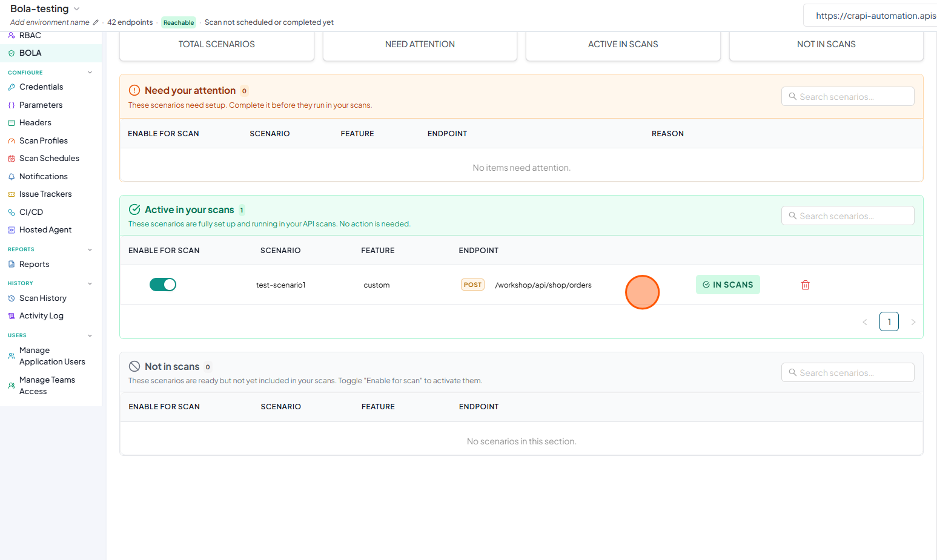The image size is (937, 560).
Task: Click the Manage Application Users icon
Action: click(x=12, y=356)
